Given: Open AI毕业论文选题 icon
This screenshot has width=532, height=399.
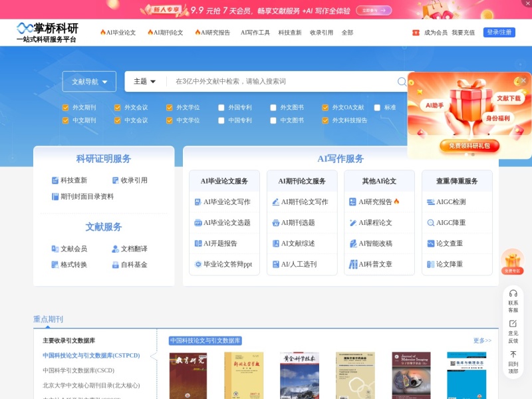Looking at the screenshot, I should (198, 223).
